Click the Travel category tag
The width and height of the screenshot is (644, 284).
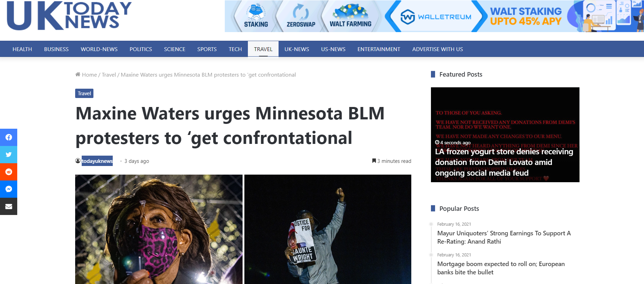click(84, 94)
